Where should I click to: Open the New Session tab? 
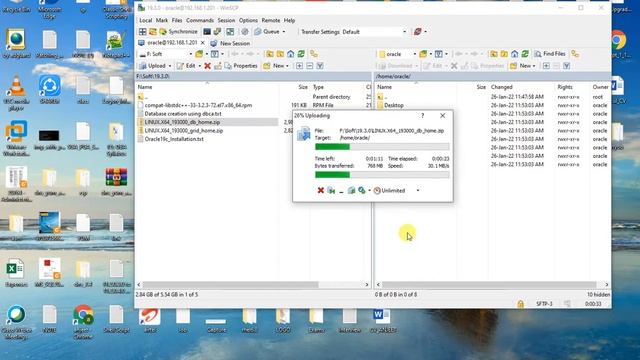(x=230, y=43)
